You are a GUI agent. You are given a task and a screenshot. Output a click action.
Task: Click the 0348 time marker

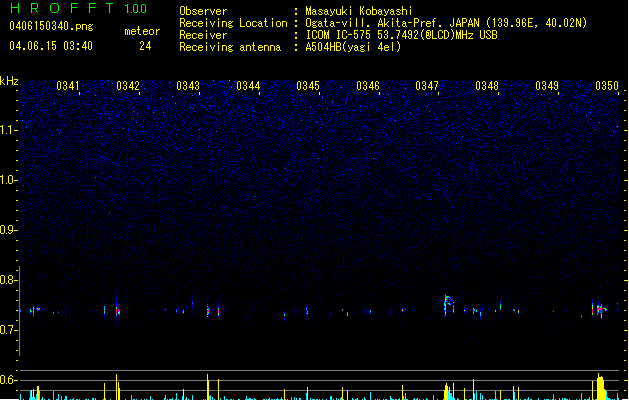pos(487,86)
